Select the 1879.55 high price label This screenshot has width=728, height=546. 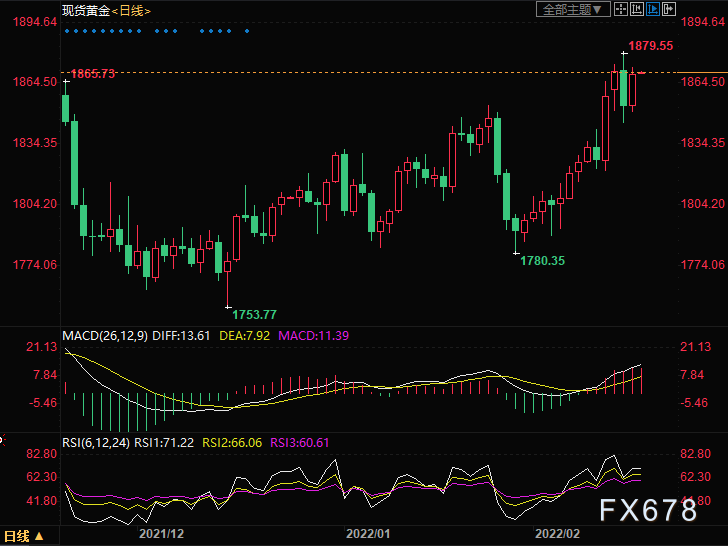pos(650,46)
